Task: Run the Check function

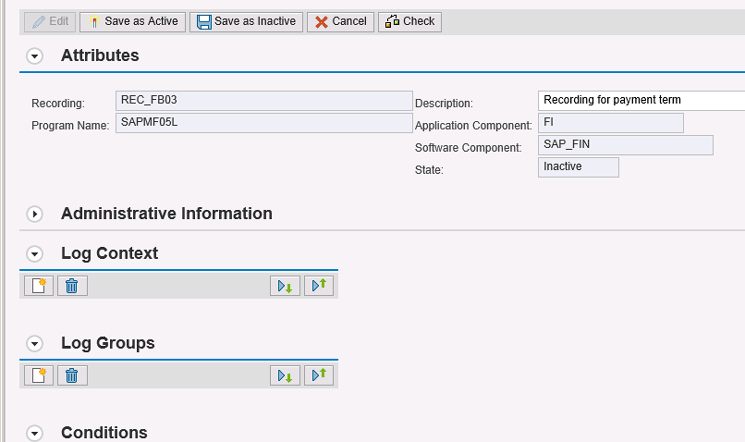Action: pyautogui.click(x=409, y=21)
